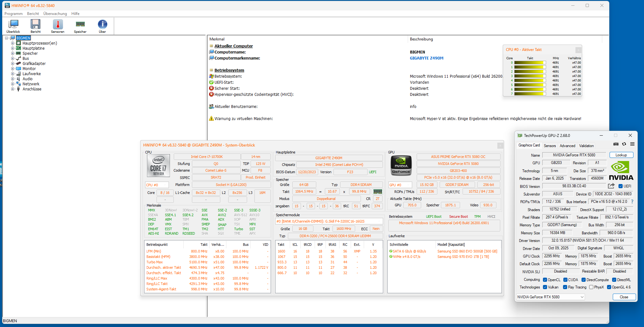Select the Graphics Card tab in GPU-Z
The width and height of the screenshot is (644, 327).
click(529, 145)
